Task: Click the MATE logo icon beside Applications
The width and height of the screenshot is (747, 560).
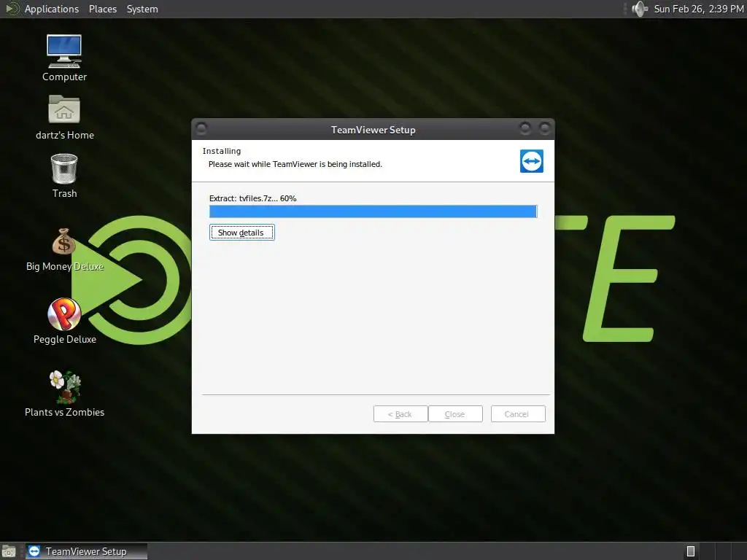Action: coord(12,9)
